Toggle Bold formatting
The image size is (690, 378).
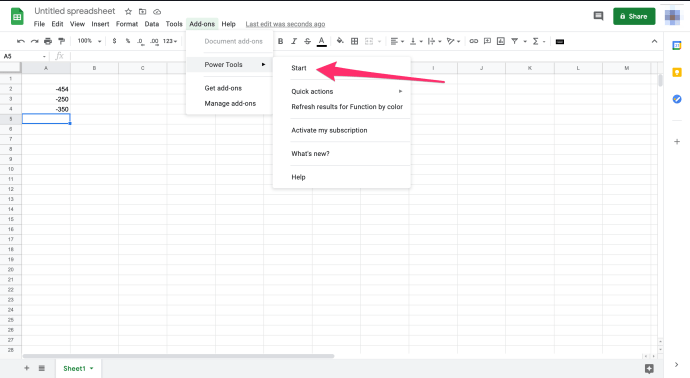[280, 41]
